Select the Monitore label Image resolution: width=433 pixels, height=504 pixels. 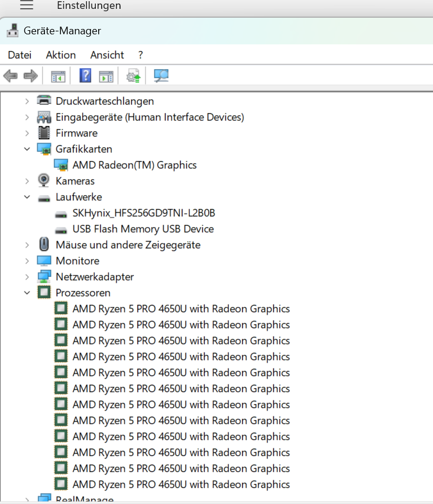(77, 261)
